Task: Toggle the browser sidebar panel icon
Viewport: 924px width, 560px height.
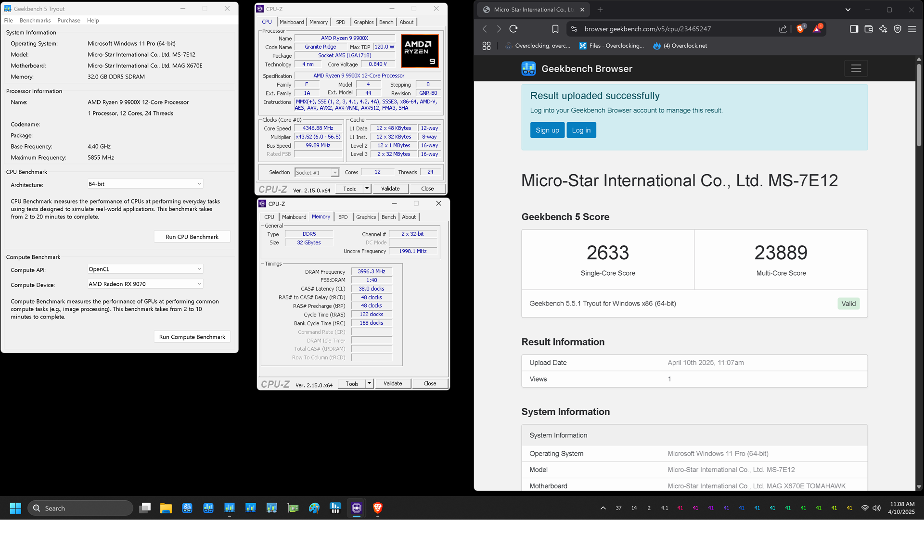Action: [854, 29]
